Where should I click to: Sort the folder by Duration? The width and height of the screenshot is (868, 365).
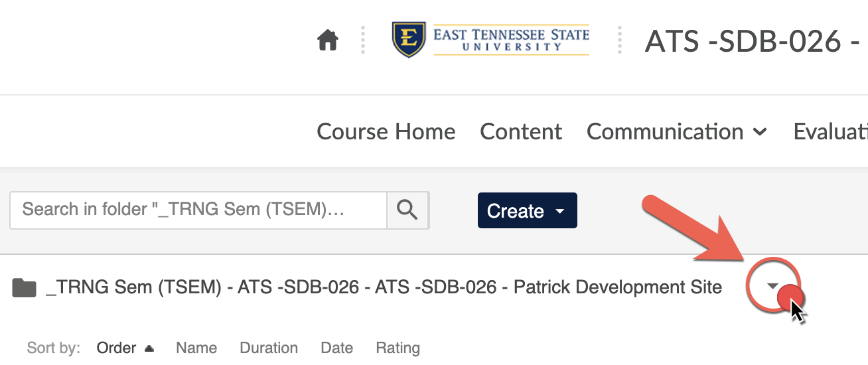269,348
